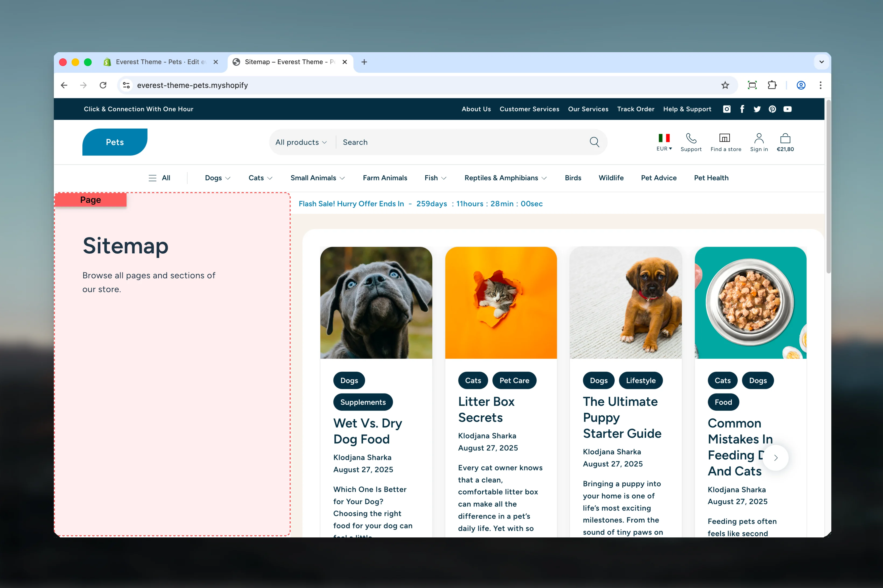Open the All products category dropdown

click(301, 142)
